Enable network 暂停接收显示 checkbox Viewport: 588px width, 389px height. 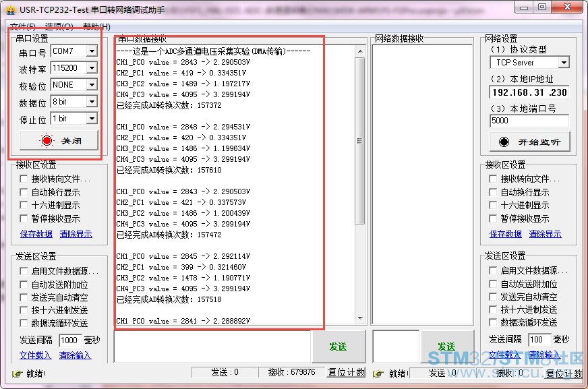pos(493,218)
